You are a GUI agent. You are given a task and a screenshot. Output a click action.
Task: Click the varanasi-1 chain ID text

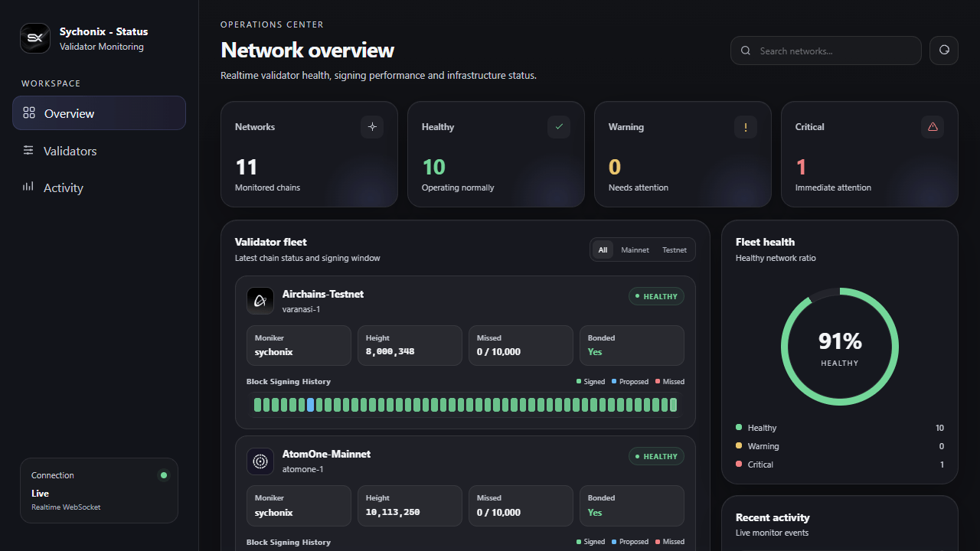301,309
